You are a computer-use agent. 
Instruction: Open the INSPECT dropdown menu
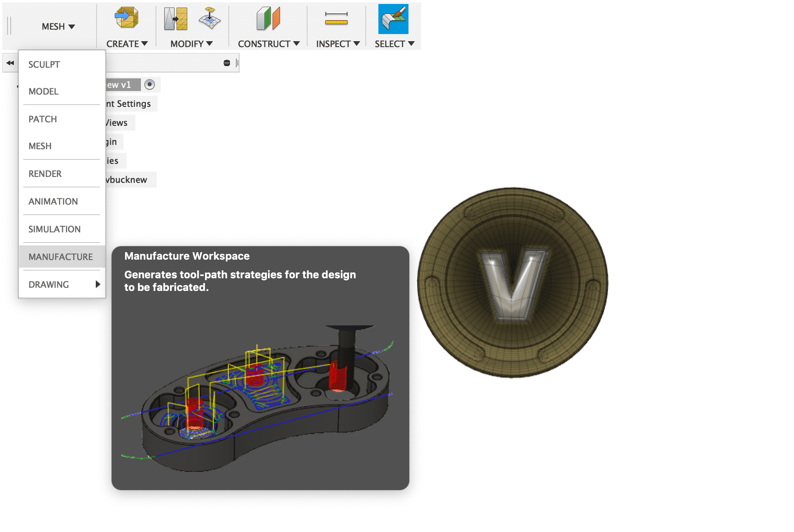click(338, 44)
